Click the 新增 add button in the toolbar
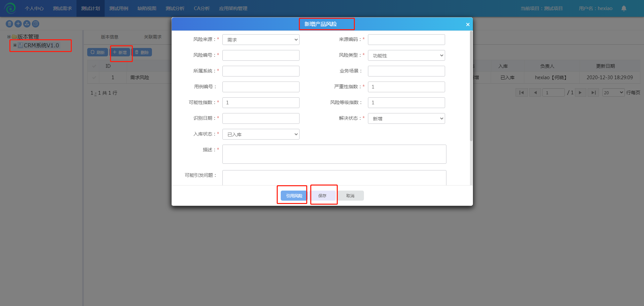Image resolution: width=644 pixels, height=306 pixels. (x=120, y=52)
